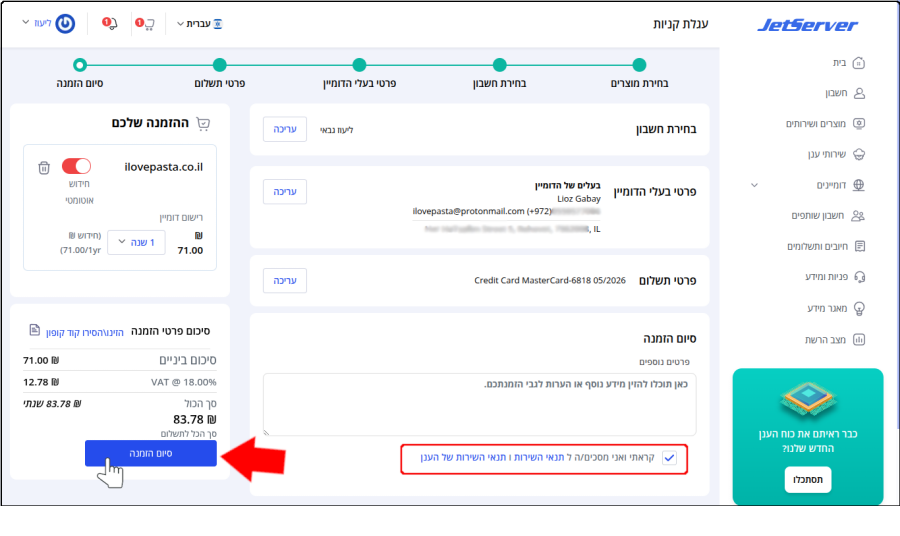Click the הסתכלו button on cloud promo

coord(808,480)
